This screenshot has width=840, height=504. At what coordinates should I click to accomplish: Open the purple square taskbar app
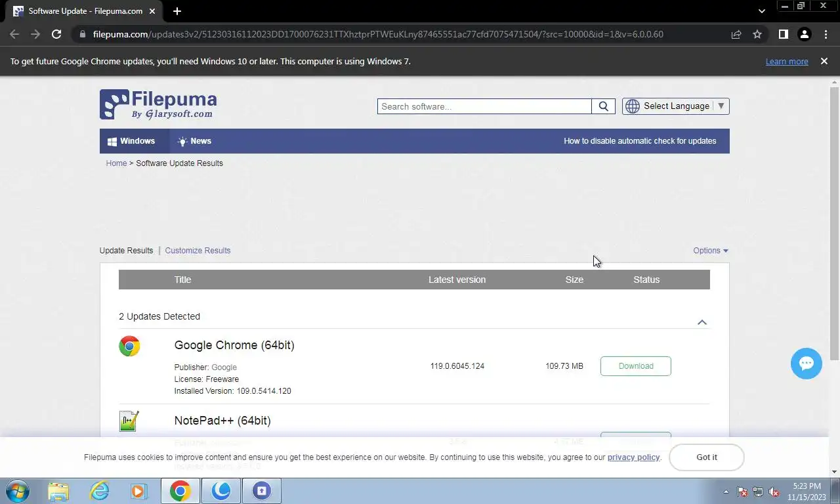click(x=262, y=491)
